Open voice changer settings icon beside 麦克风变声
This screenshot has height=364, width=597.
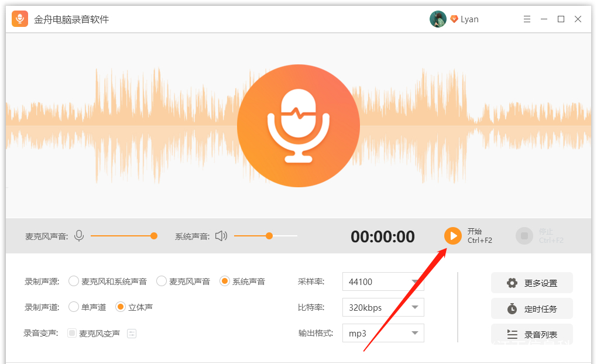pyautogui.click(x=132, y=334)
